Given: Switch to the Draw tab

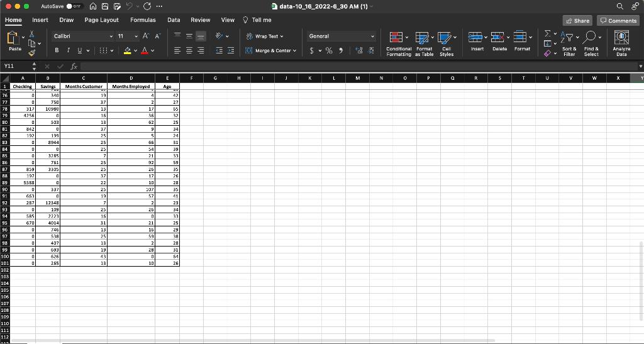Looking at the screenshot, I should (x=67, y=19).
